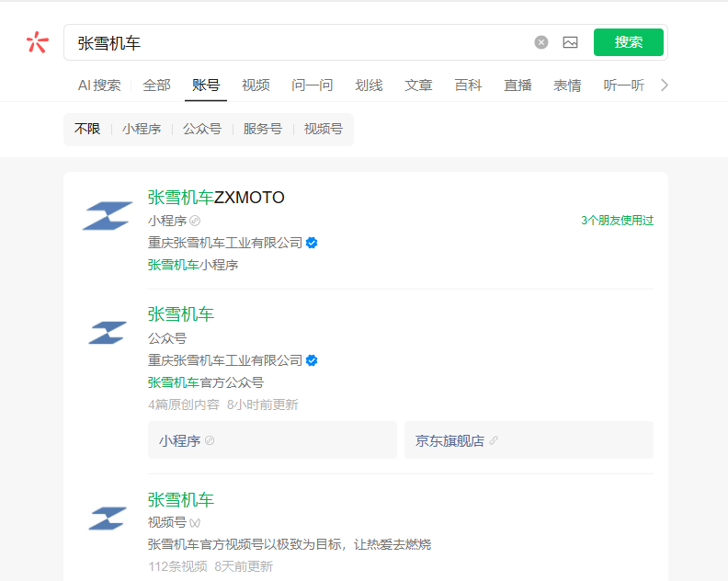Open the 小程序 shortcut under the 公众号

pyautogui.click(x=272, y=439)
